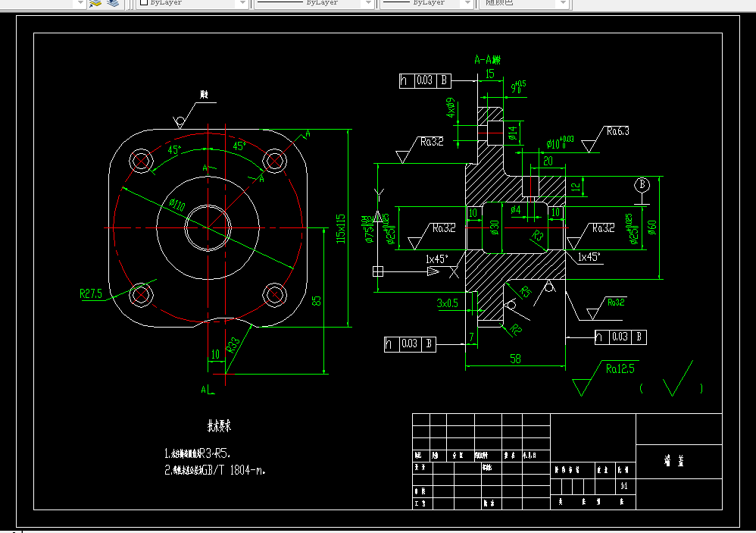Open the ByLayer linetype control dropdown
Image resolution: width=756 pixels, height=533 pixels.
pos(368,3)
